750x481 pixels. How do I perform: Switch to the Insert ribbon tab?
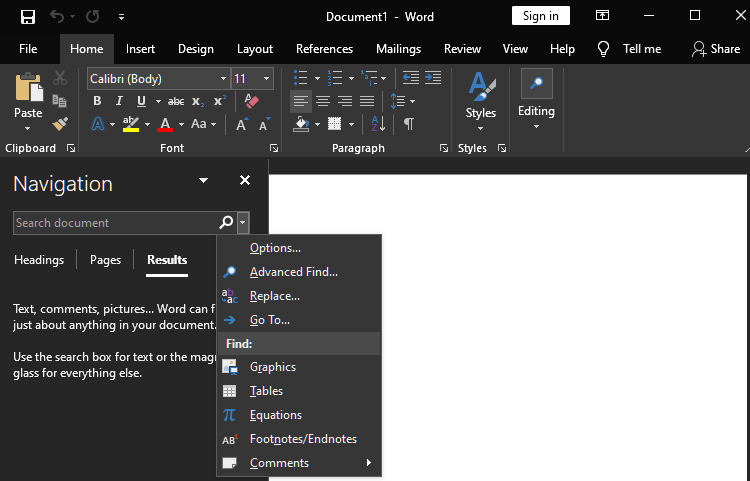coord(140,49)
